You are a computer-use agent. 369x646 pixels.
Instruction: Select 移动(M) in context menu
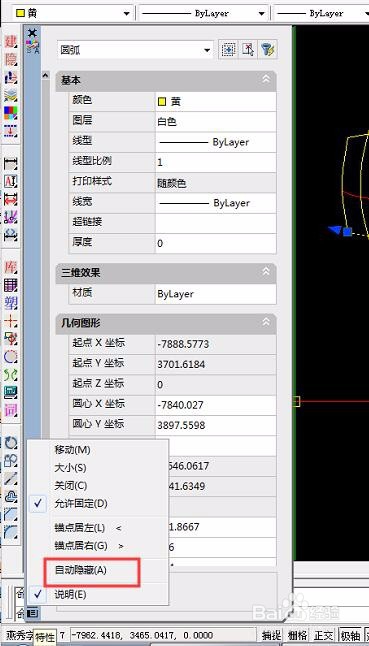(98, 450)
